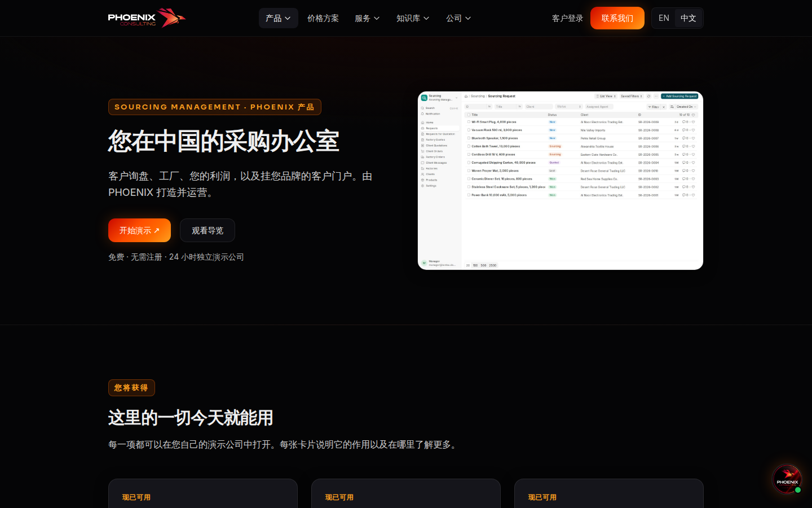
Task: Click the Client filter field in the preview
Action: coord(539,107)
